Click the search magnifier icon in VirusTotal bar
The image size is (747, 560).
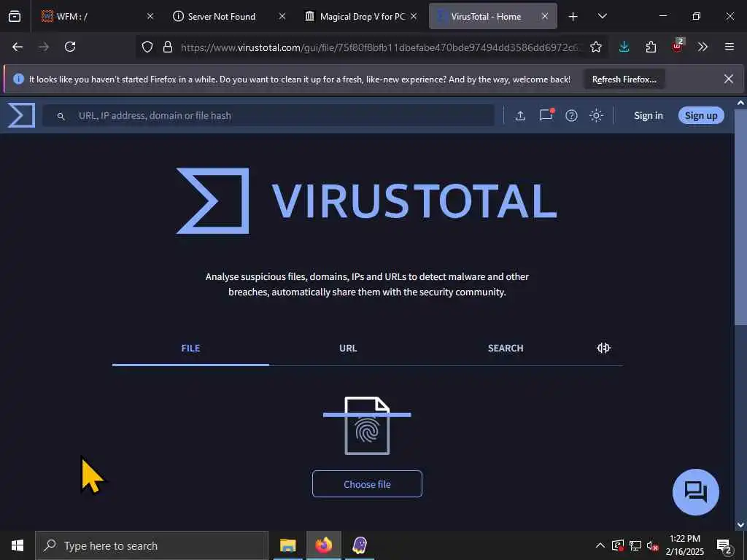[61, 116]
